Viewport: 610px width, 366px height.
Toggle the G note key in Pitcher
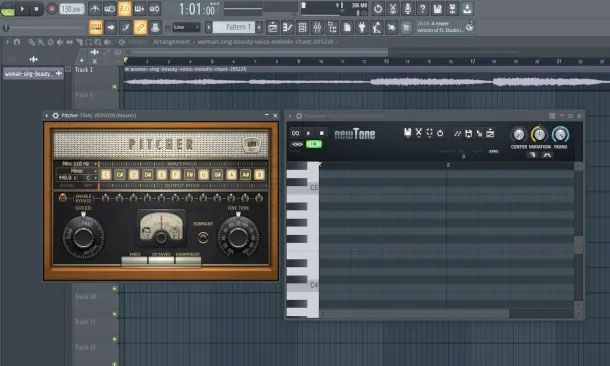tap(203, 175)
